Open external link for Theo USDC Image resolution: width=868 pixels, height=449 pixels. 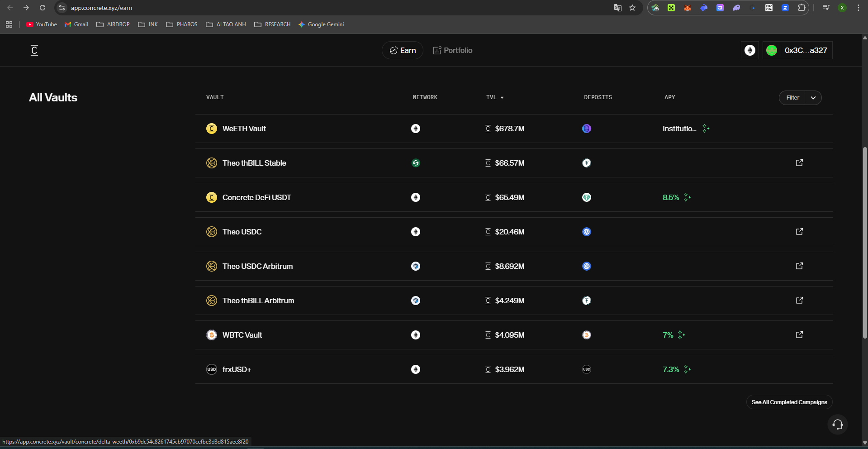point(800,231)
